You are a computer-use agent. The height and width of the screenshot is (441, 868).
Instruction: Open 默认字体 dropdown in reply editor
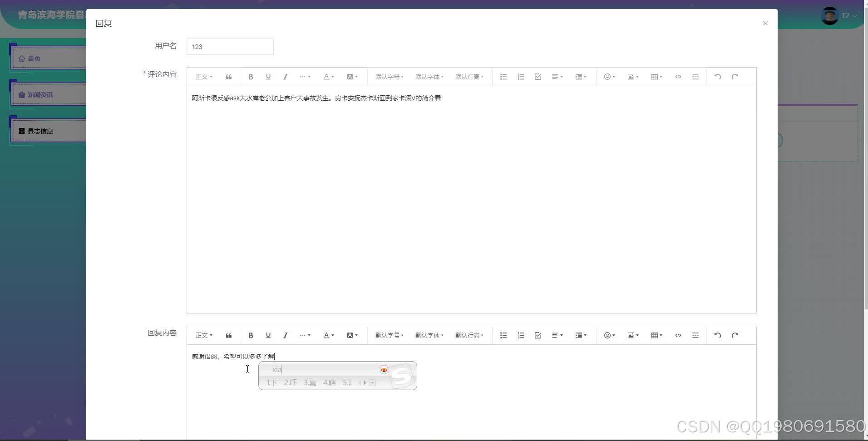pyautogui.click(x=429, y=335)
